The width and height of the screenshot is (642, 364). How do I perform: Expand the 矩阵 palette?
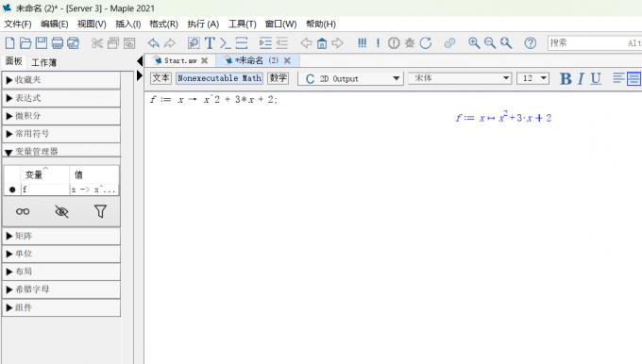click(61, 236)
